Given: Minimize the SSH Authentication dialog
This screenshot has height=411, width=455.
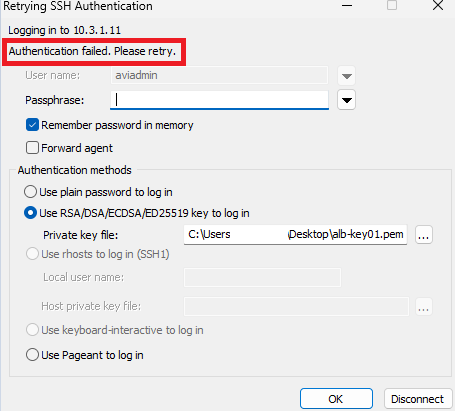Looking at the screenshot, I should tap(347, 5).
